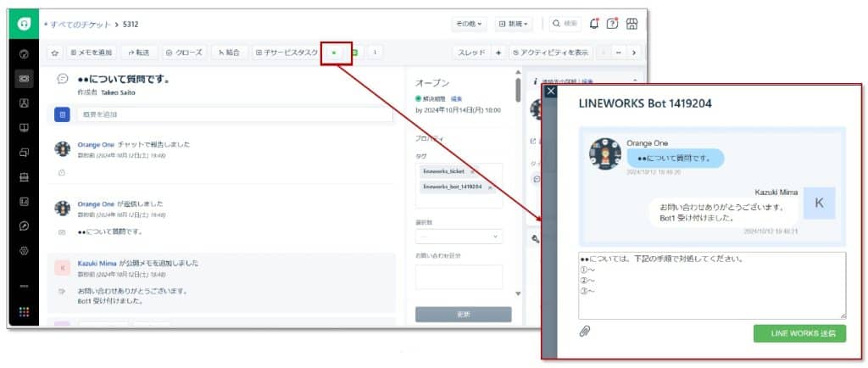This screenshot has height=368, width=868.
Task: Open the compass icon in sidebar
Action: pyautogui.click(x=24, y=226)
